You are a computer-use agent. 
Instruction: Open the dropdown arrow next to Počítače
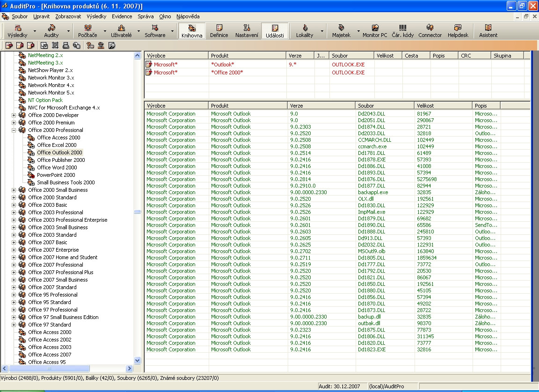[x=105, y=31]
